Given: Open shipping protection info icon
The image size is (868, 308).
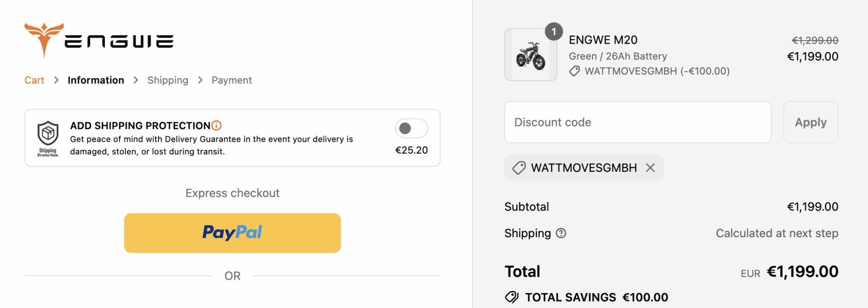Looking at the screenshot, I should 217,126.
